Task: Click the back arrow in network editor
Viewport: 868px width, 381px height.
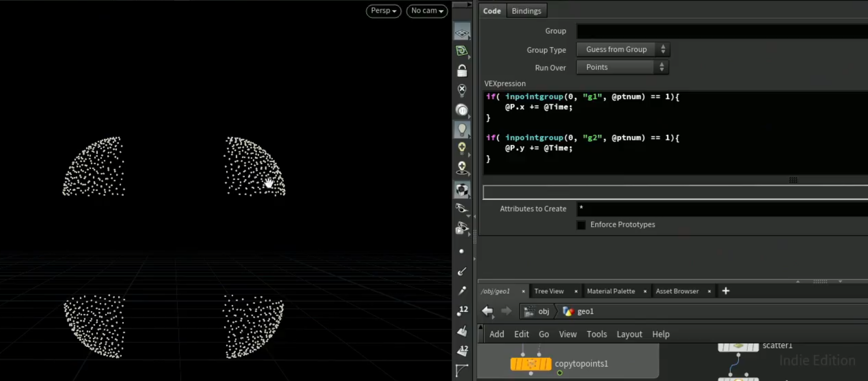Action: tap(487, 311)
